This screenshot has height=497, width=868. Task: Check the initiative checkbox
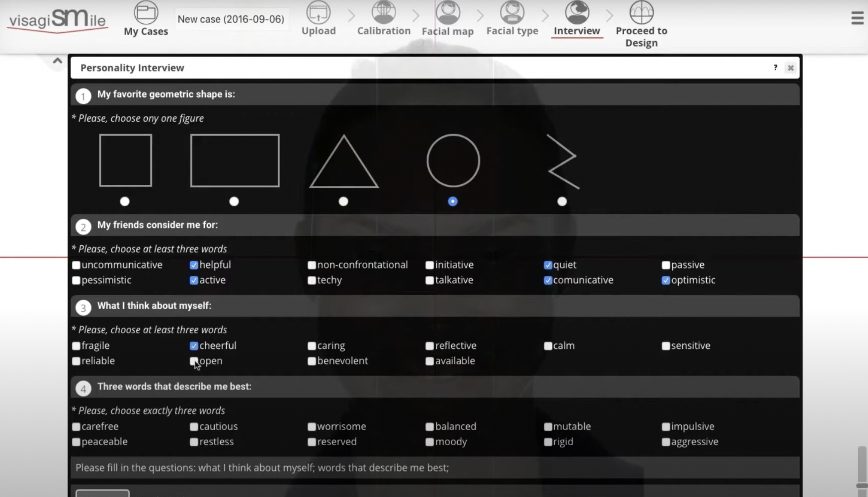[430, 265]
